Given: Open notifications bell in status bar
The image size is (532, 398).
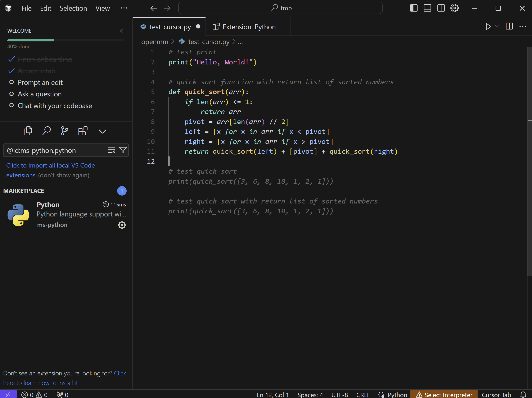Looking at the screenshot, I should 523,395.
